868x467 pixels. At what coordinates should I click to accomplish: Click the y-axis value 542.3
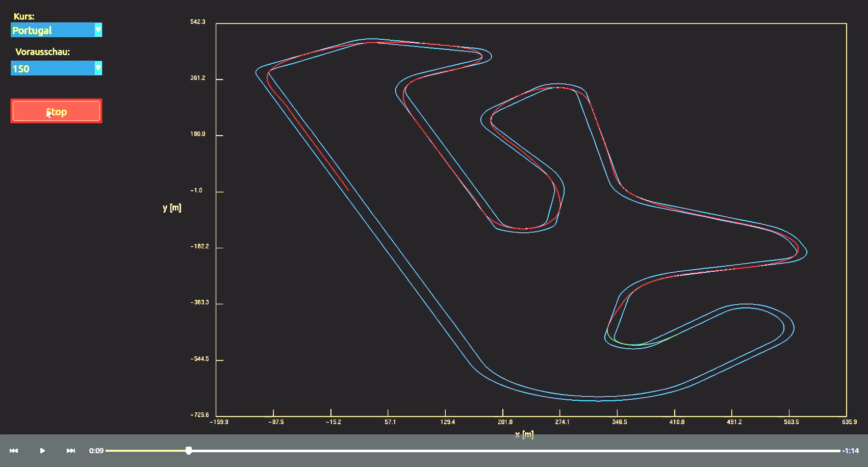[198, 22]
